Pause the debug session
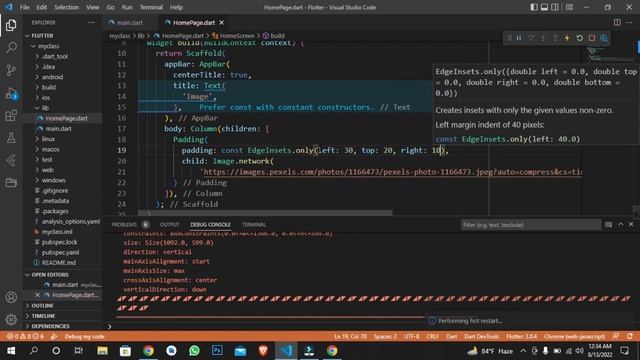 click(519, 38)
